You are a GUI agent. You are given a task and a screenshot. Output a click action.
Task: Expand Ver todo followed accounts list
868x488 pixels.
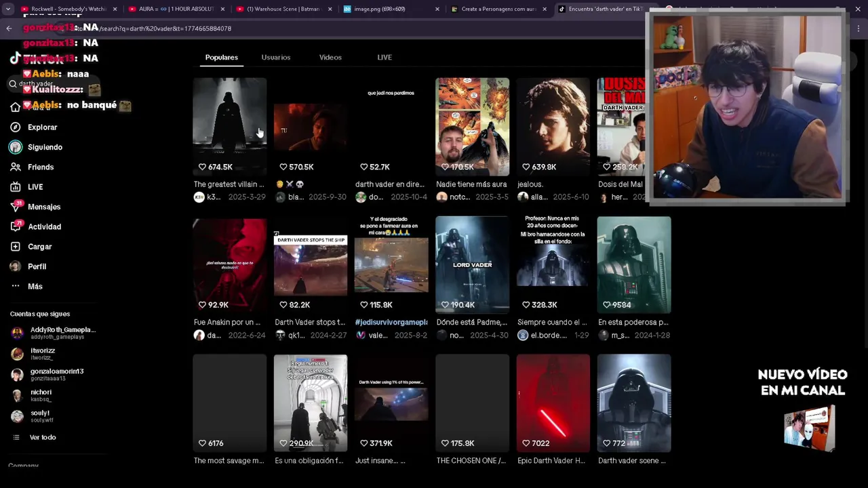(43, 438)
